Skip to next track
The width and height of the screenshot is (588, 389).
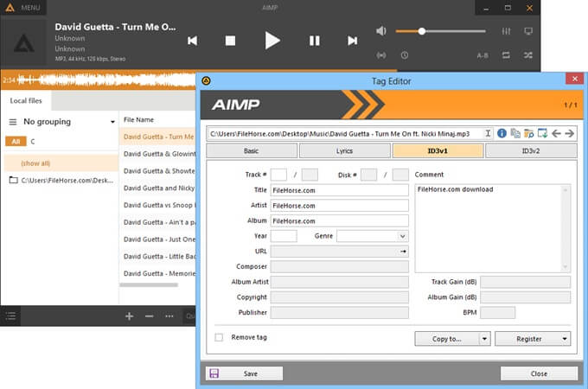(x=352, y=41)
